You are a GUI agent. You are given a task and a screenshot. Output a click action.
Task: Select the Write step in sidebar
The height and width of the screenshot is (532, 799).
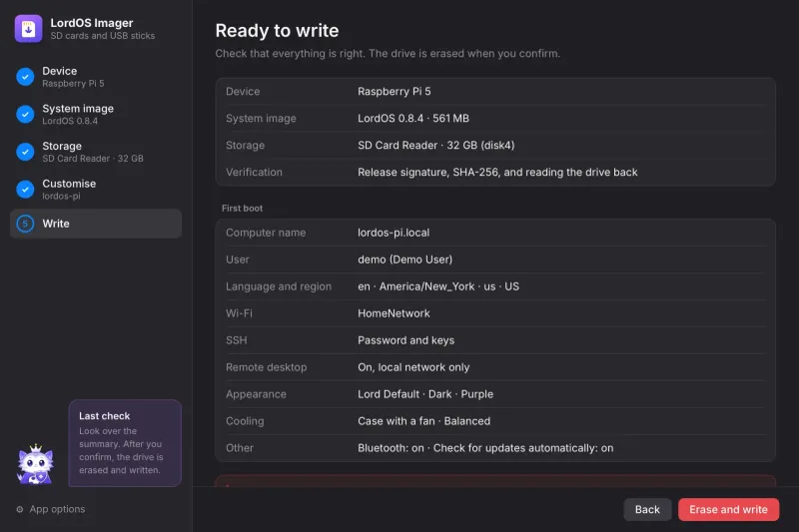(96, 224)
